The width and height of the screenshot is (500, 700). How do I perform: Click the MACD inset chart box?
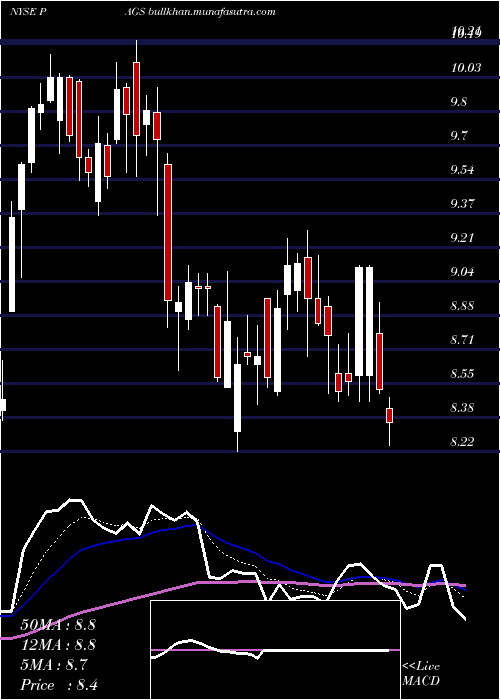(275, 650)
